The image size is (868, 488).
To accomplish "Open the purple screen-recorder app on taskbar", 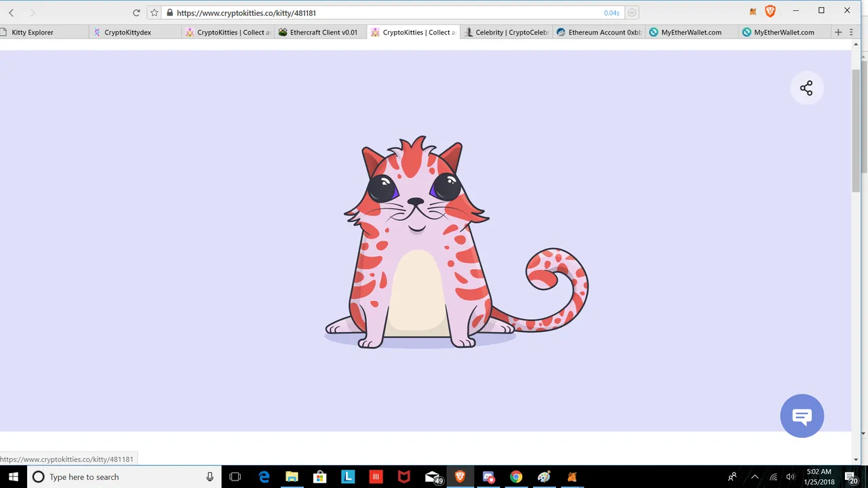I will pyautogui.click(x=488, y=477).
